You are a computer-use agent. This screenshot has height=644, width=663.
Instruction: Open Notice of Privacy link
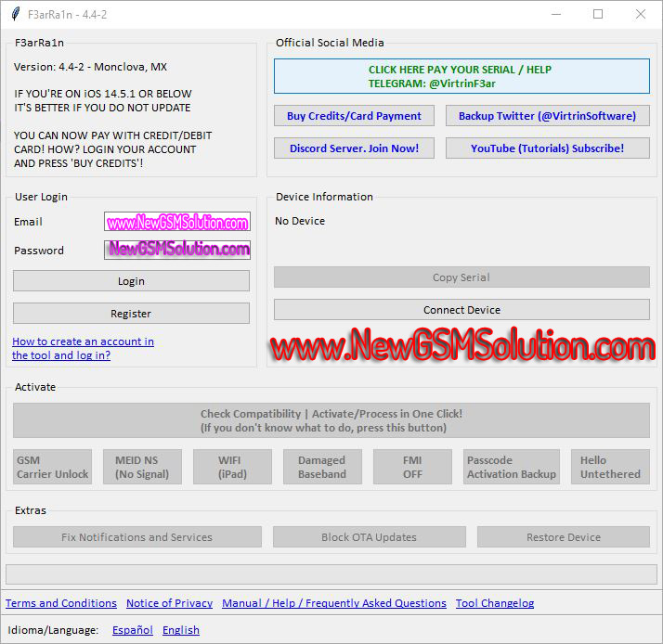point(169,603)
